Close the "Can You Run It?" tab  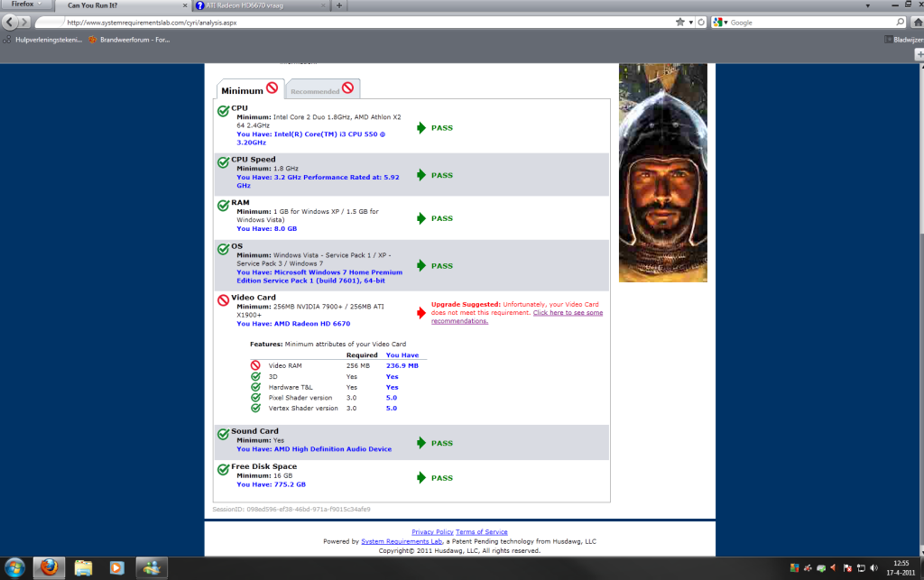point(185,6)
